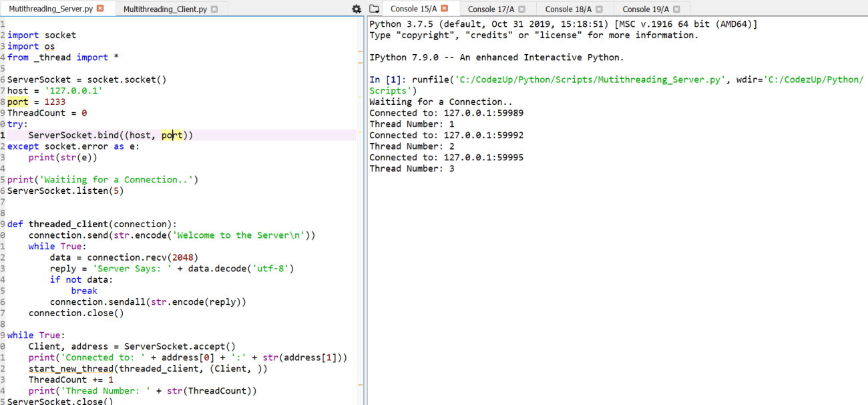Open the Multithreading_Client.py editor tab
This screenshot has height=405, width=868.
coord(165,9)
